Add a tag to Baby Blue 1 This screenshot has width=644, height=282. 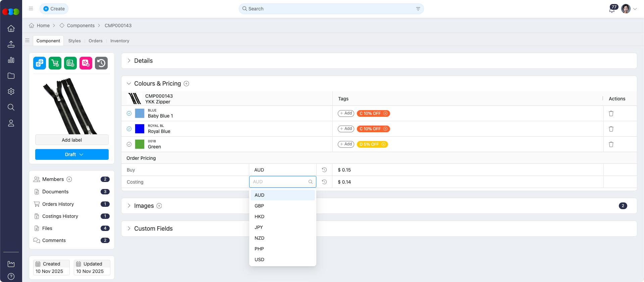(x=346, y=113)
